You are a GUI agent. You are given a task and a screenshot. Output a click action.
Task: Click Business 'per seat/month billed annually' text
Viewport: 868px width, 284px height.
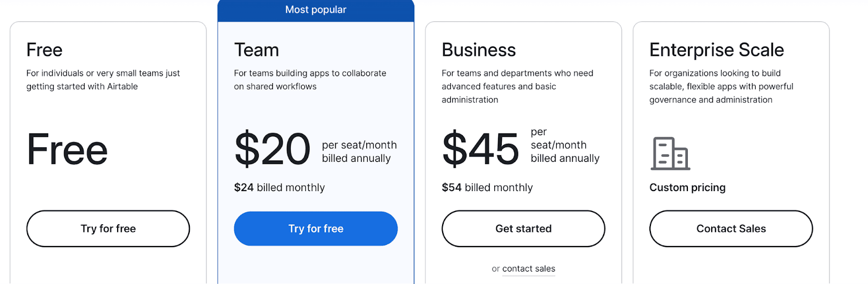pos(565,146)
